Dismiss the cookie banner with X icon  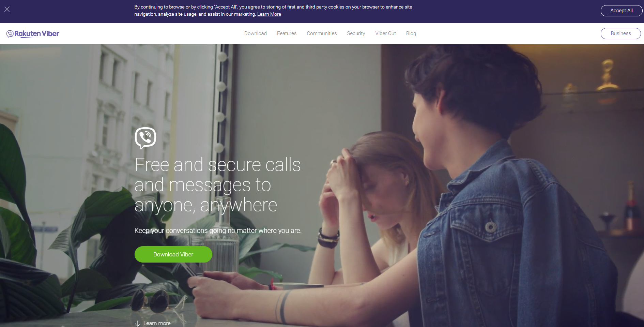7,9
